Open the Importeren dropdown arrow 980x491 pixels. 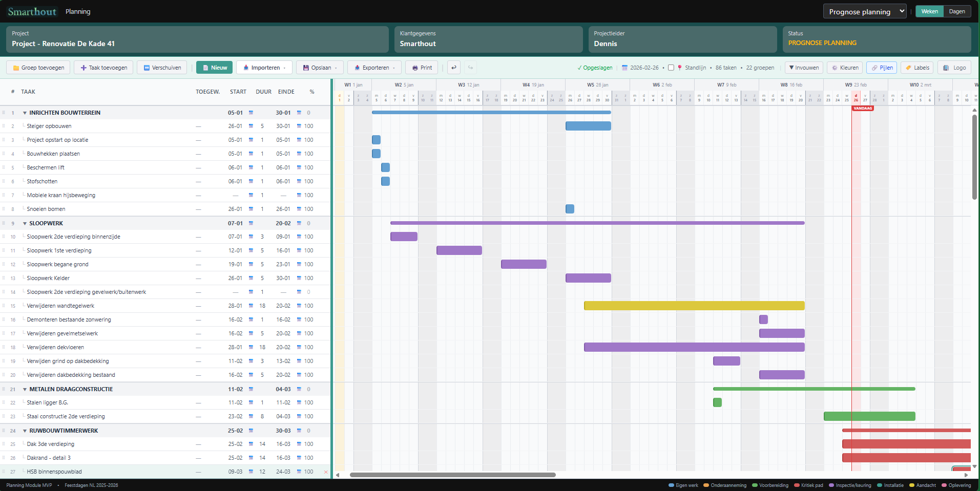coord(285,67)
